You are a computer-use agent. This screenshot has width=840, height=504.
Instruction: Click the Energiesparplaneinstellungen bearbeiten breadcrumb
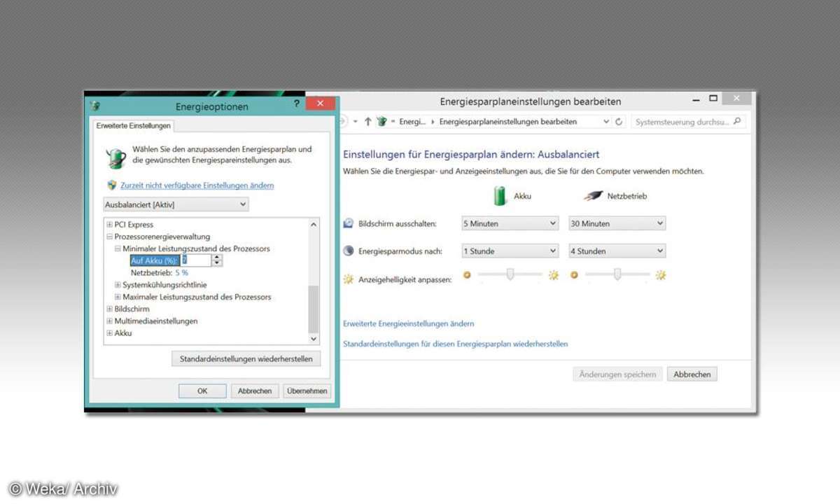point(508,122)
